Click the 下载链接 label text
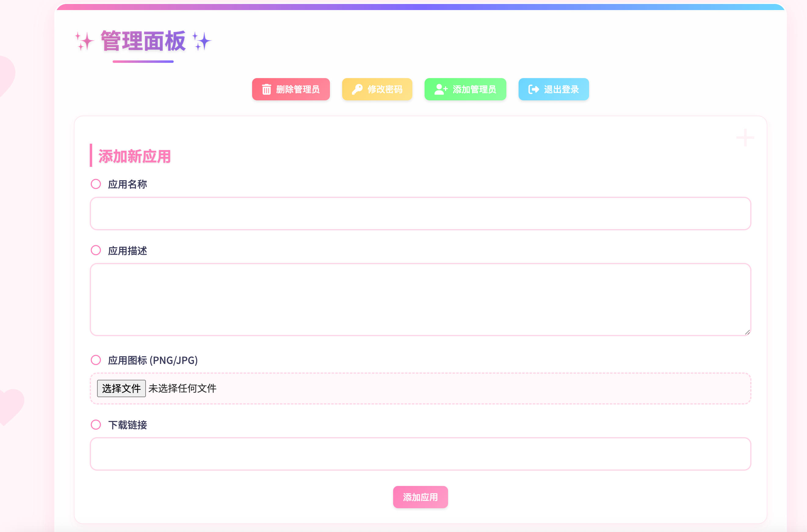The image size is (807, 532). pyautogui.click(x=127, y=425)
